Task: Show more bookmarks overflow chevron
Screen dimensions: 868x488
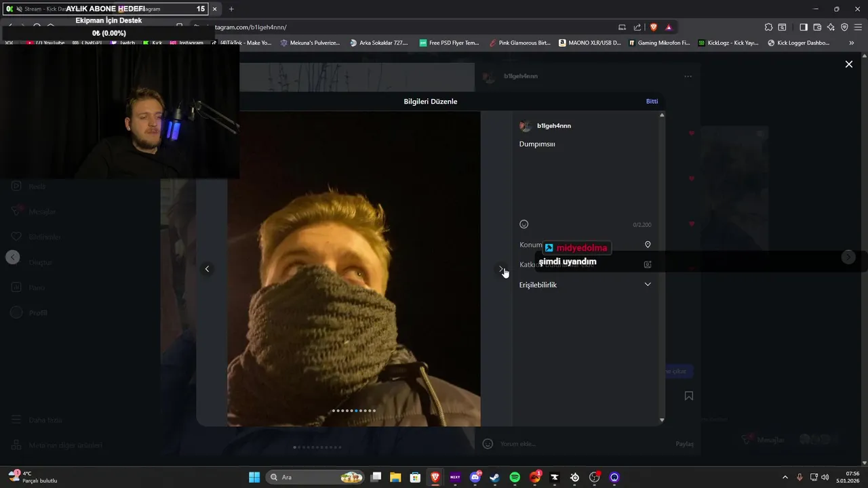Action: [x=852, y=43]
